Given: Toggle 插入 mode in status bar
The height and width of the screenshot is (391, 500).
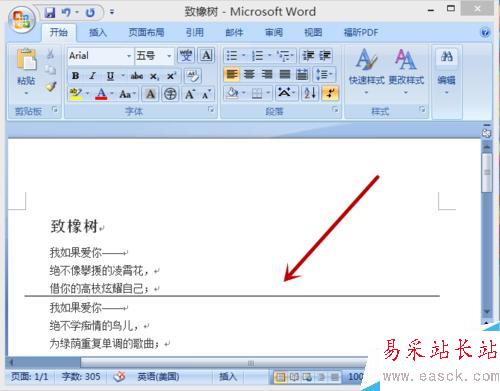Looking at the screenshot, I should 228,377.
